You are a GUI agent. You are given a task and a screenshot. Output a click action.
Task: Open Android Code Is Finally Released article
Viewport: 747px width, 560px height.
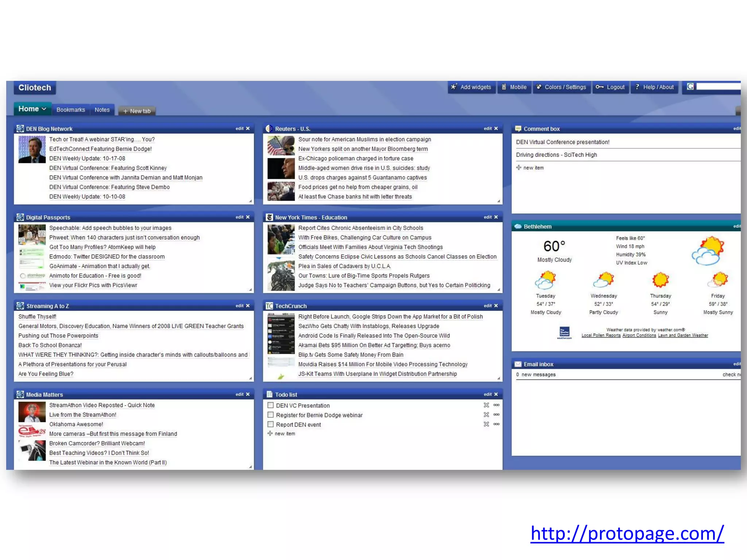[374, 336]
